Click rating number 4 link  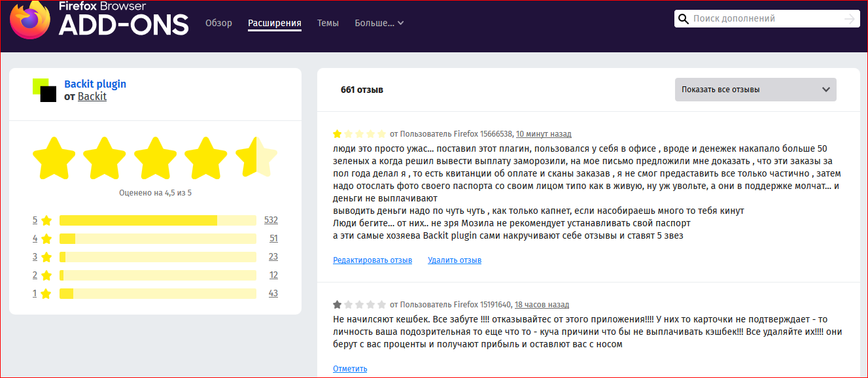click(x=35, y=238)
